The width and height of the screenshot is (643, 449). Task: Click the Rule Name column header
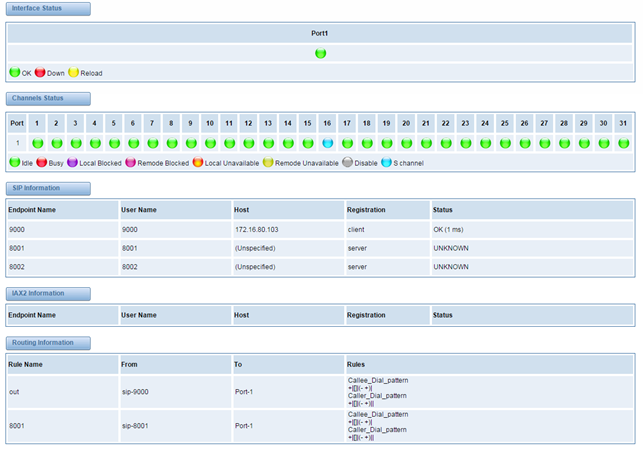[x=63, y=365]
